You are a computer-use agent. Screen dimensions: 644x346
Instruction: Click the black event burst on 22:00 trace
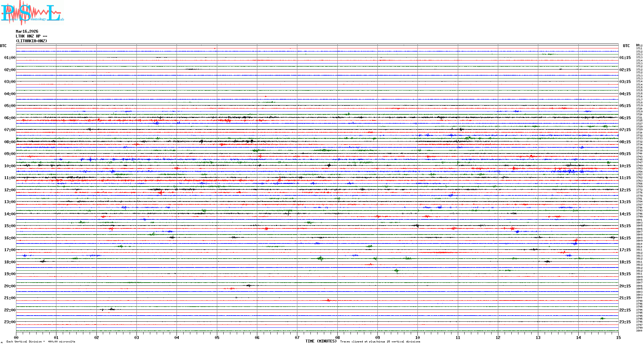click(x=111, y=309)
